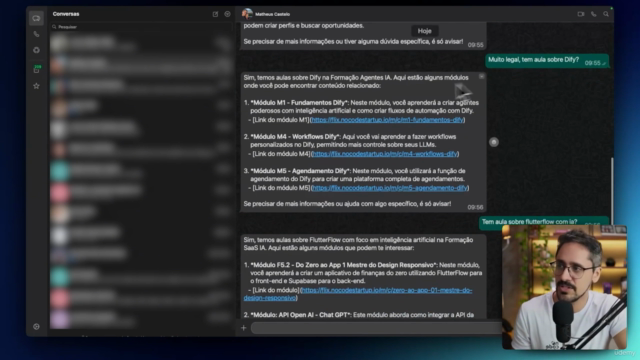Screen dimensions: 640x360
Task: Click the plus attach button
Action: tap(244, 327)
